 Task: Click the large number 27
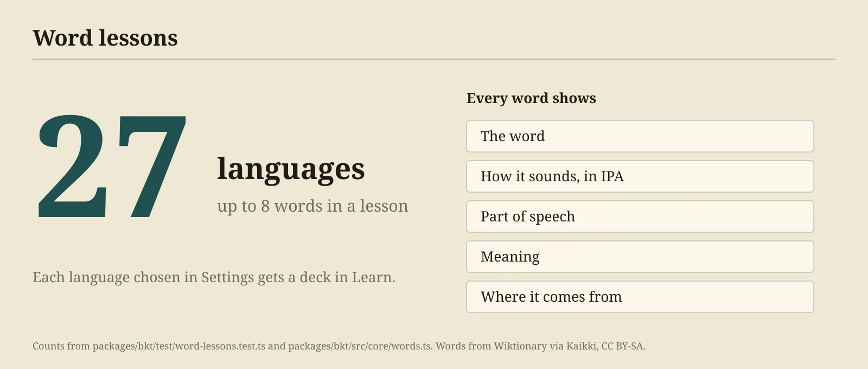112,167
